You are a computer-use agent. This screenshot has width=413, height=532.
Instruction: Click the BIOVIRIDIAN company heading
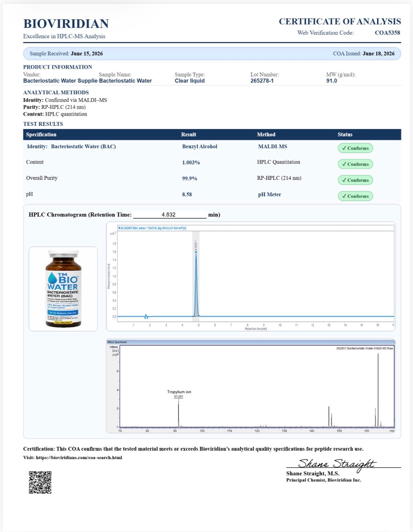point(66,24)
